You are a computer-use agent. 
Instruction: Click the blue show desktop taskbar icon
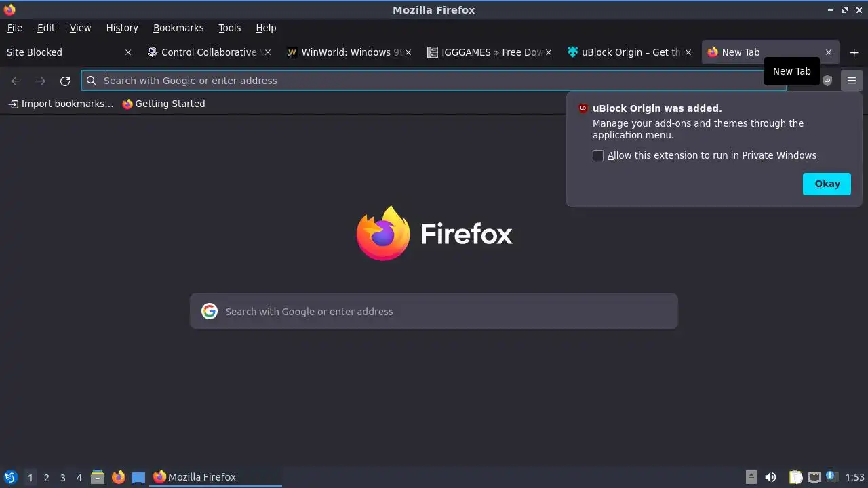click(138, 477)
